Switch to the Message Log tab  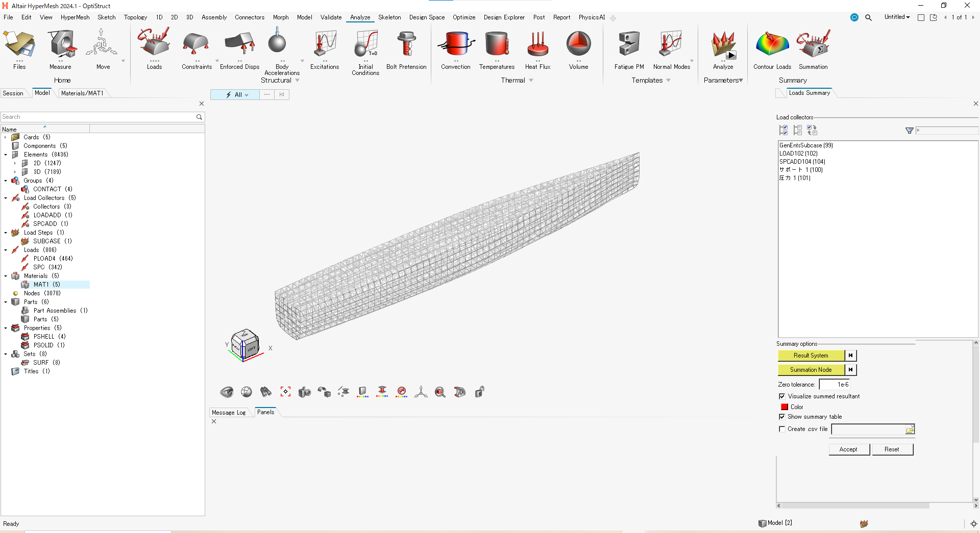[229, 413]
